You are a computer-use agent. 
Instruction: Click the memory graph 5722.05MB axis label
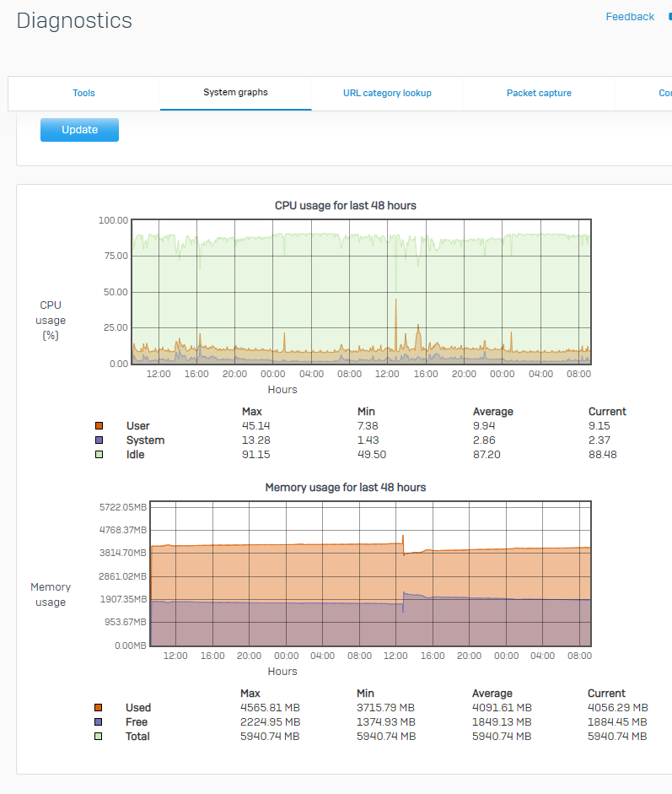click(x=123, y=507)
